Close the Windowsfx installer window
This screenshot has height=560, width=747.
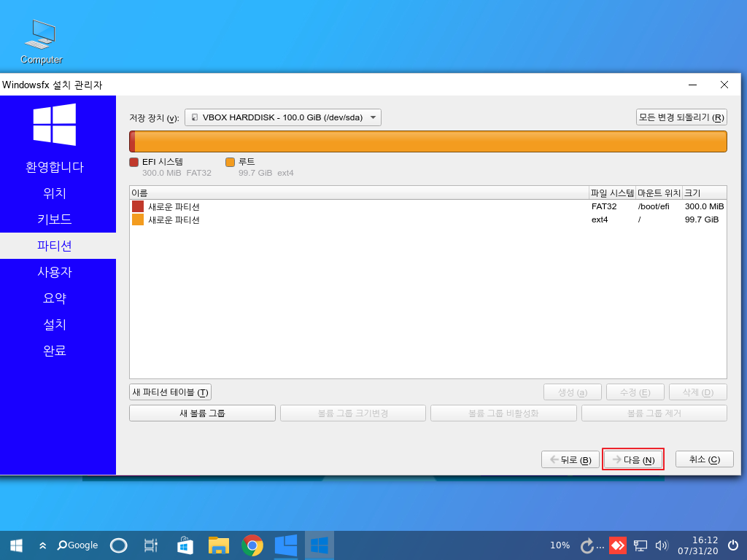(x=724, y=85)
